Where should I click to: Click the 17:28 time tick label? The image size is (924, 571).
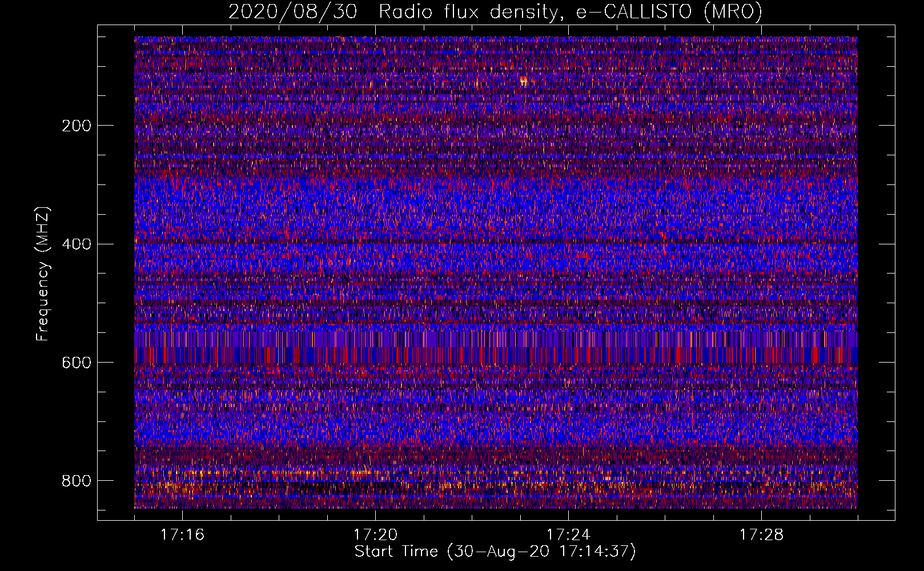click(761, 535)
